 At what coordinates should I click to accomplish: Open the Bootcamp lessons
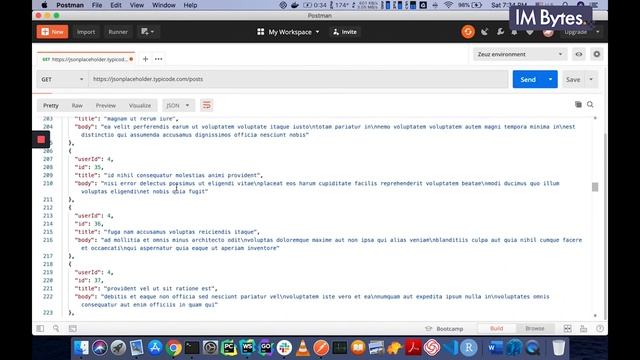[x=444, y=329]
